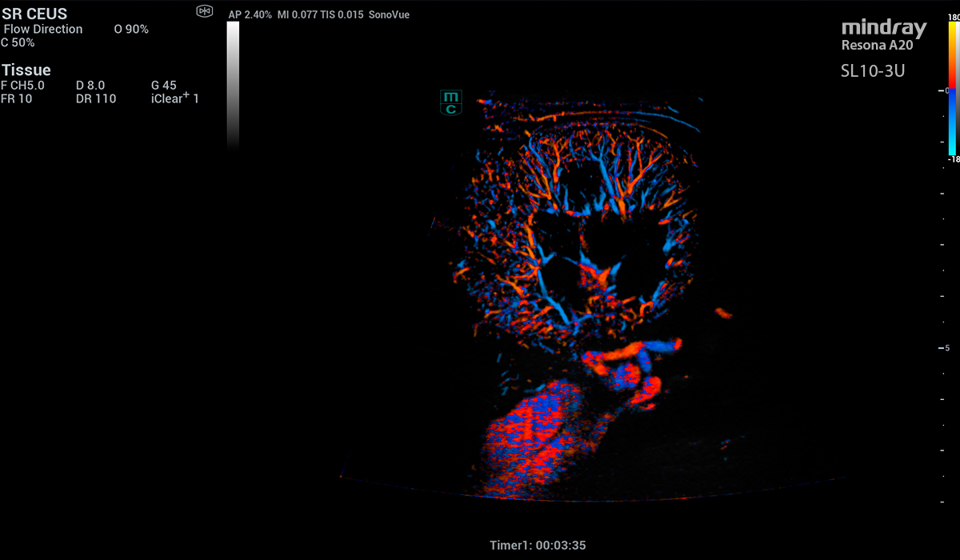Click the Flow Direction label

[43, 30]
